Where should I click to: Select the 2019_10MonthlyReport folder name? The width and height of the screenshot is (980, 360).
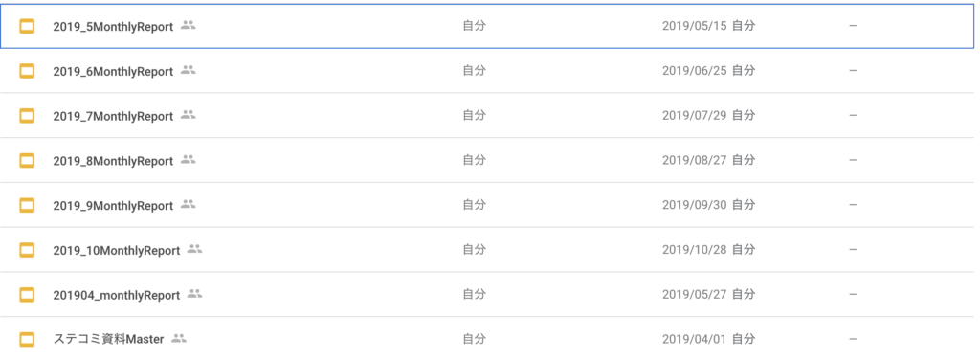tap(116, 250)
